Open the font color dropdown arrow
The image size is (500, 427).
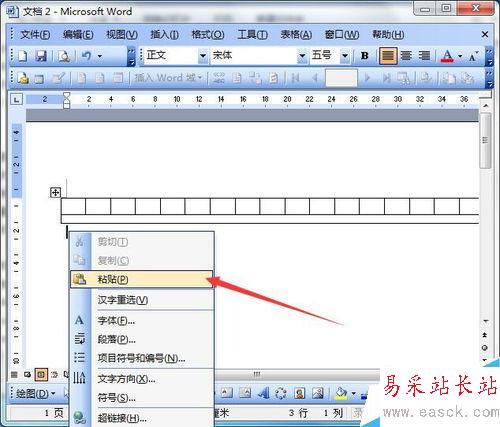(460, 56)
